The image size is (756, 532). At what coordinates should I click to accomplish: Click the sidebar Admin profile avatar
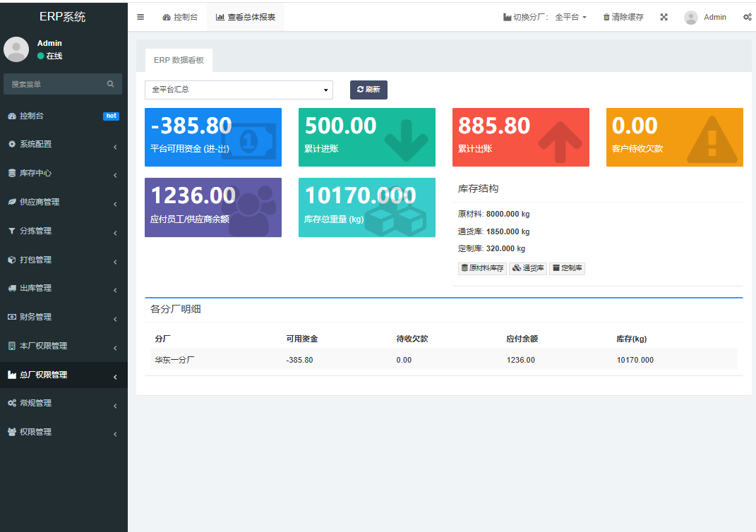coord(16,49)
